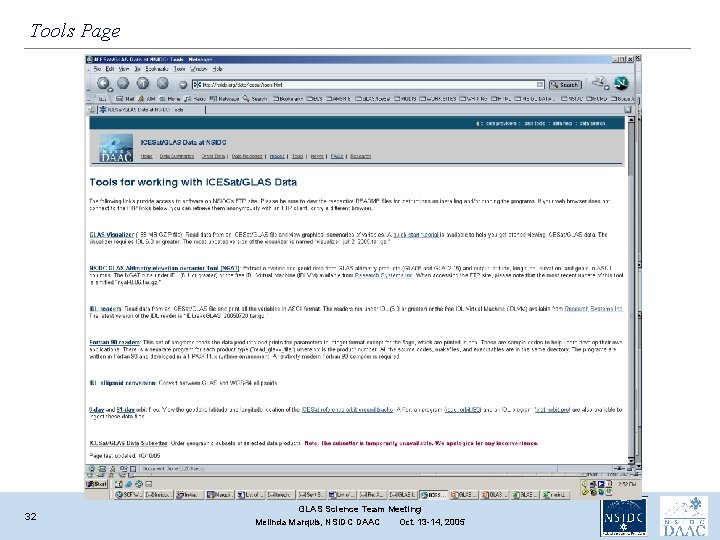Open the Bookmarks folder on personal toolbar
720x540 pixels.
pos(288,99)
